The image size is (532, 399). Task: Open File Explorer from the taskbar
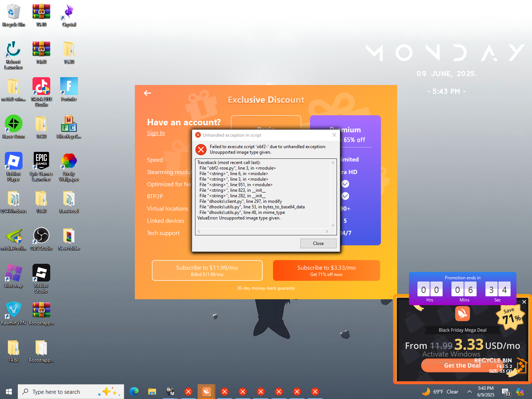point(152,391)
